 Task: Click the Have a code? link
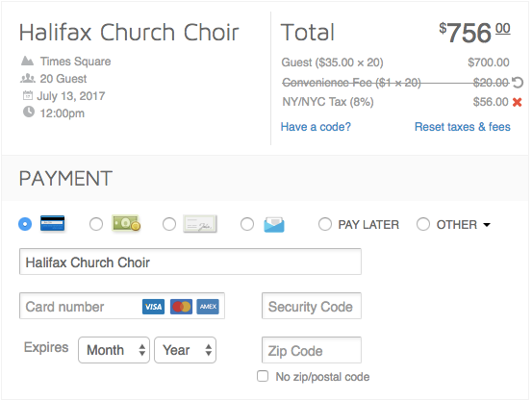tap(316, 127)
